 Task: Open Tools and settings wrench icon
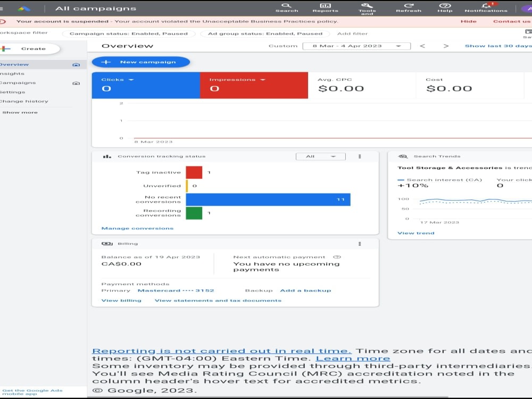[x=367, y=9]
